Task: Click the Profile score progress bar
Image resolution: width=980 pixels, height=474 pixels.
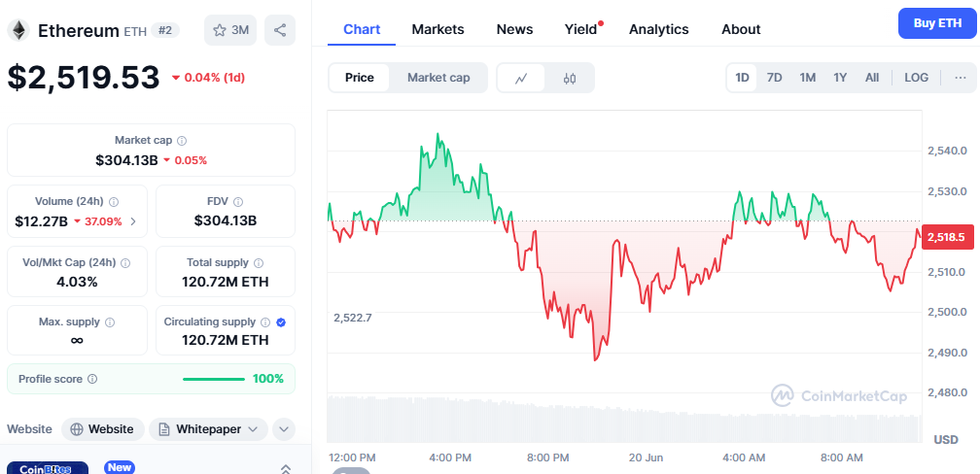Action: [214, 379]
